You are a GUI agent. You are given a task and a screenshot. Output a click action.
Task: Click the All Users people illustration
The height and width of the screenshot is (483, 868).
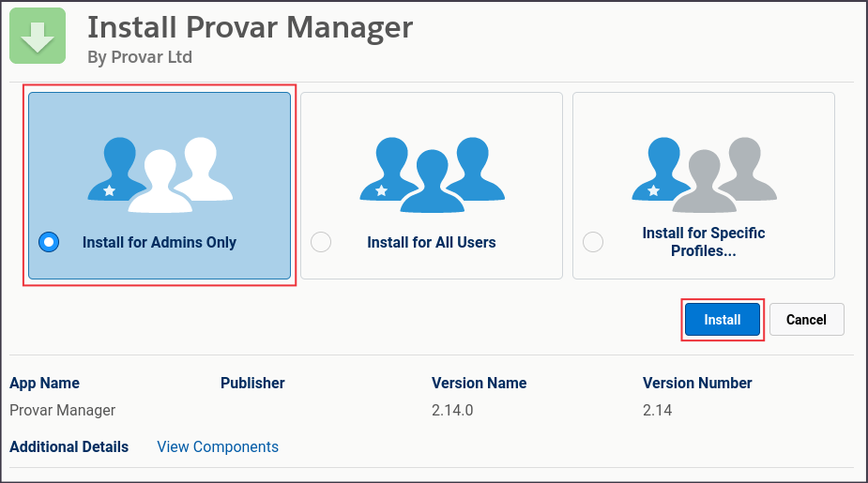pos(432,174)
